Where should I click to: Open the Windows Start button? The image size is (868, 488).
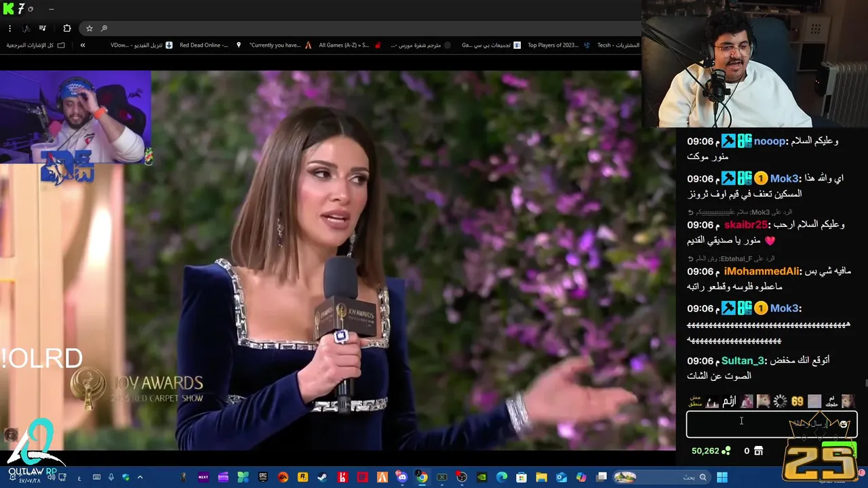pyautogui.click(x=722, y=478)
